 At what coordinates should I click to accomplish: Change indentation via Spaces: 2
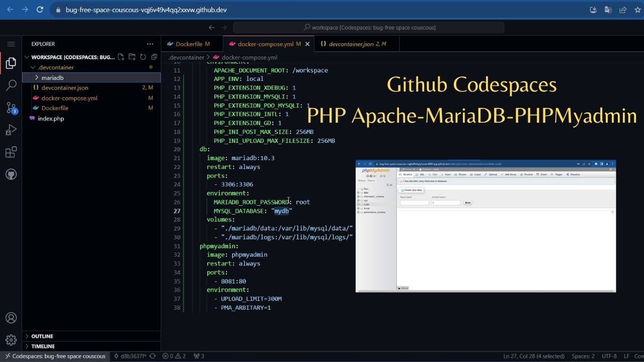(x=583, y=356)
